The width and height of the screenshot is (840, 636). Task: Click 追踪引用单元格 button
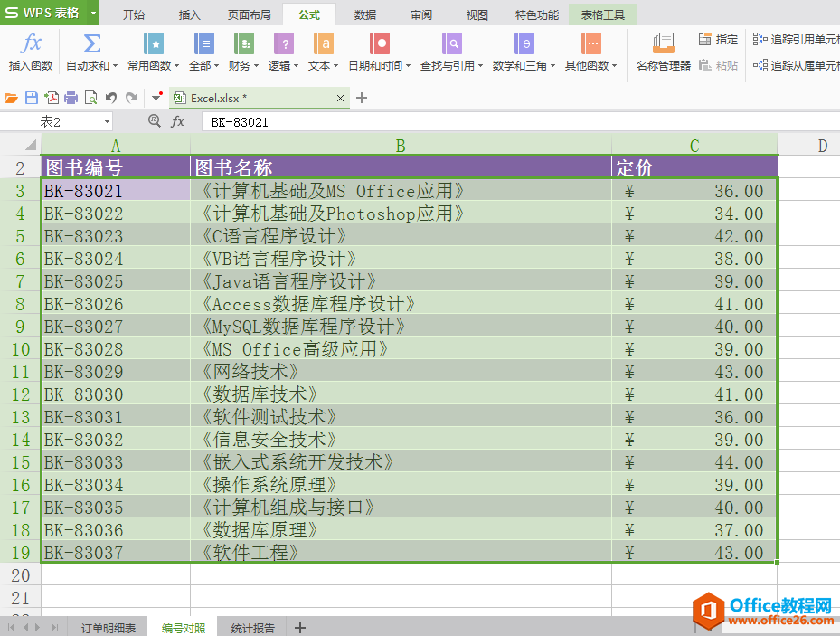pyautogui.click(x=796, y=39)
